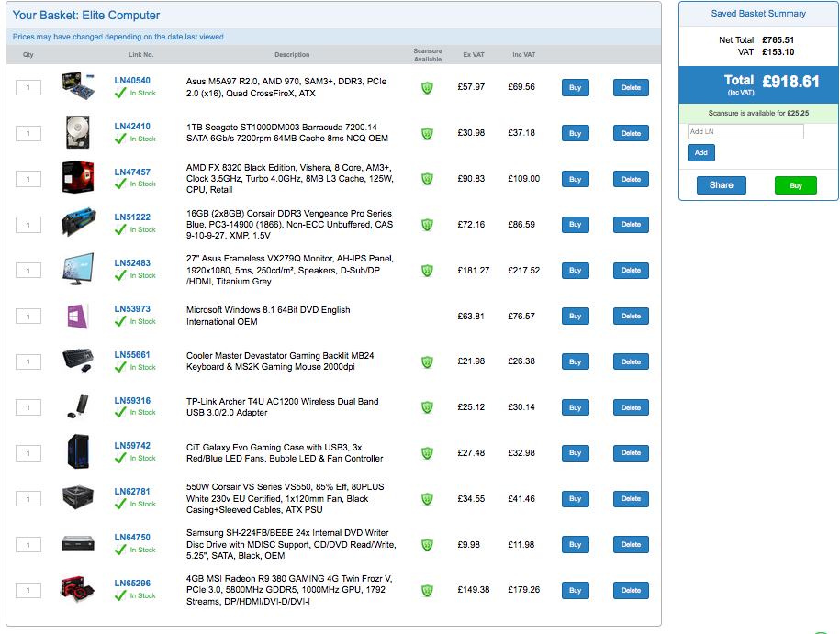
Task: Open product link LN51222
Action: (x=132, y=217)
